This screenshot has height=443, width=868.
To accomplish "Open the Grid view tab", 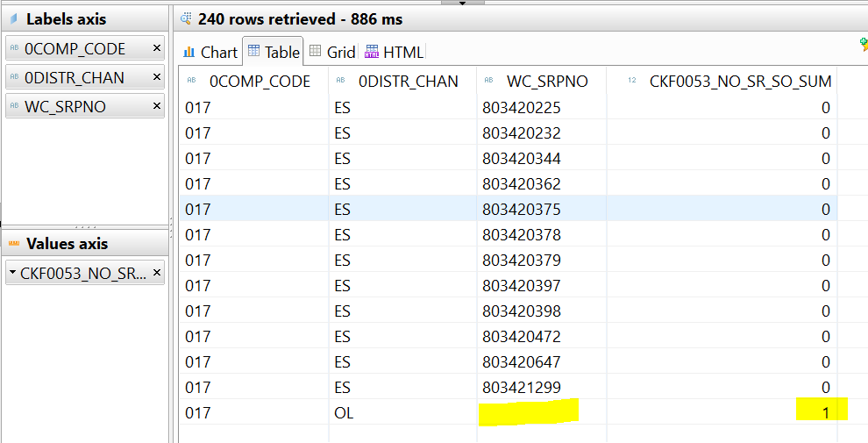I will pos(332,53).
